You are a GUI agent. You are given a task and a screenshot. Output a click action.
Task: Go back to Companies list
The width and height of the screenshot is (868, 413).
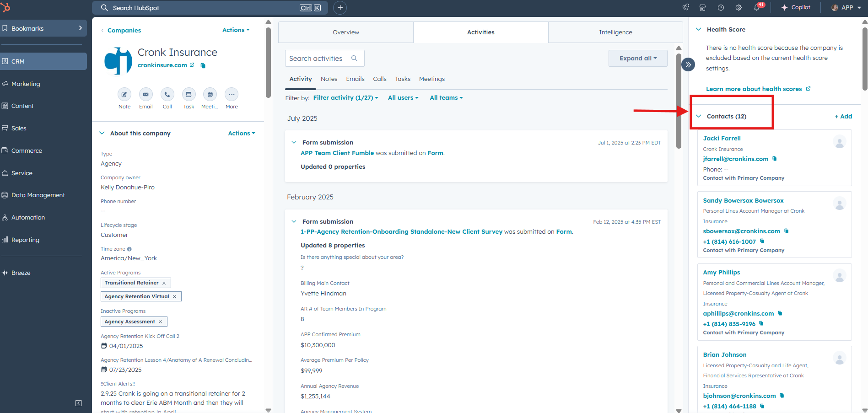[124, 30]
